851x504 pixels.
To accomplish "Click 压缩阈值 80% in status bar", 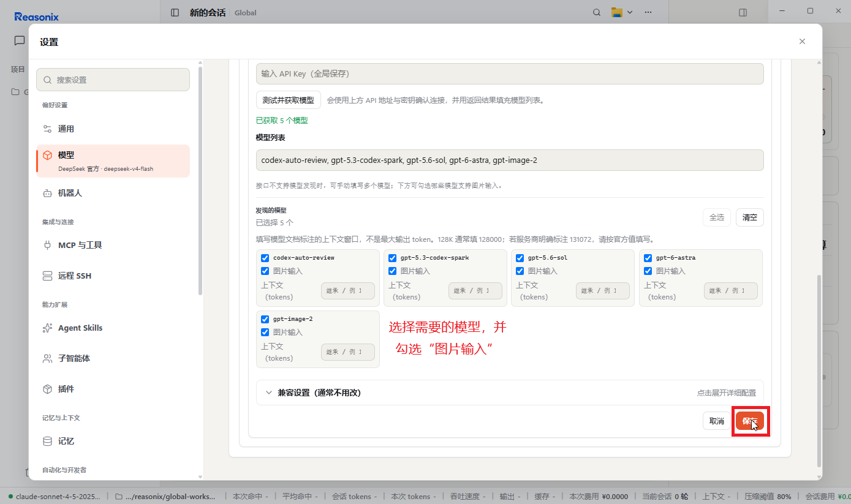I will point(768,497).
